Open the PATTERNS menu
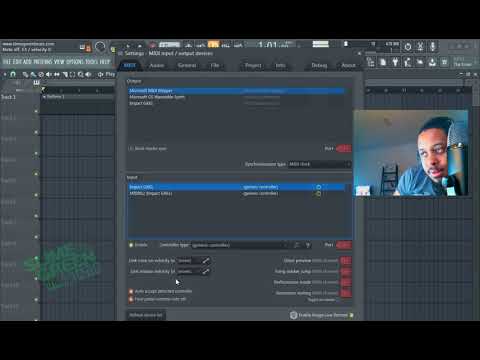This screenshot has width=480, height=360. 42,62
